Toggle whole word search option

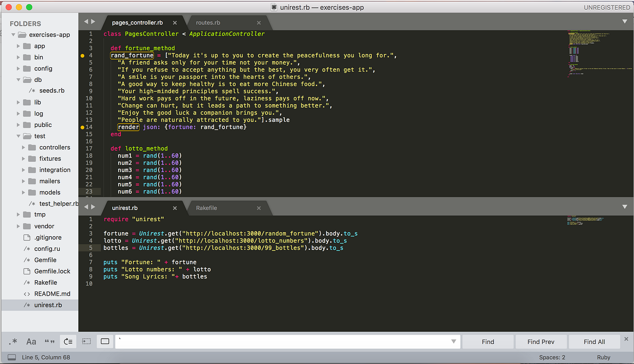coord(50,342)
